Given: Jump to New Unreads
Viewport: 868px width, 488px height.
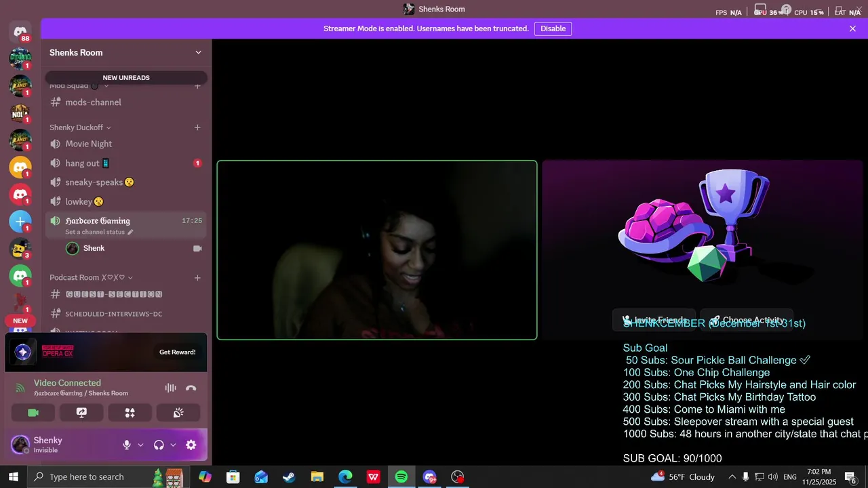Looking at the screenshot, I should click(x=126, y=78).
